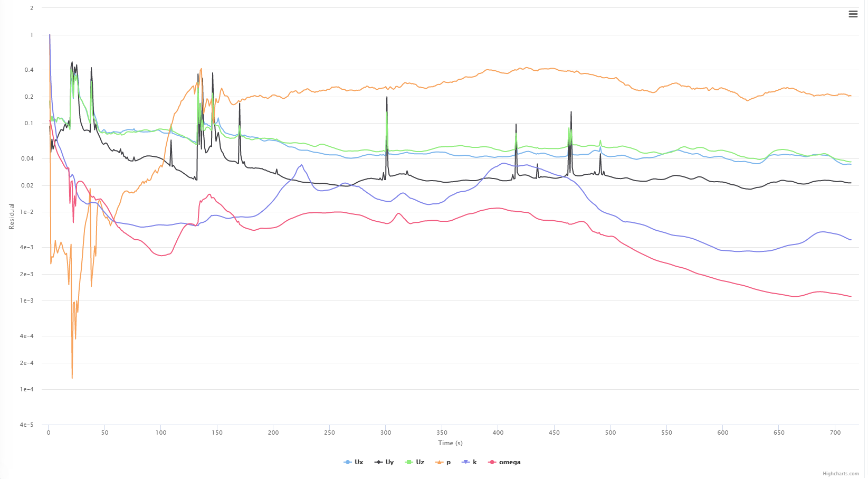Click the 350 tick label on time axis
This screenshot has height=479, width=868.
pyautogui.click(x=442, y=433)
